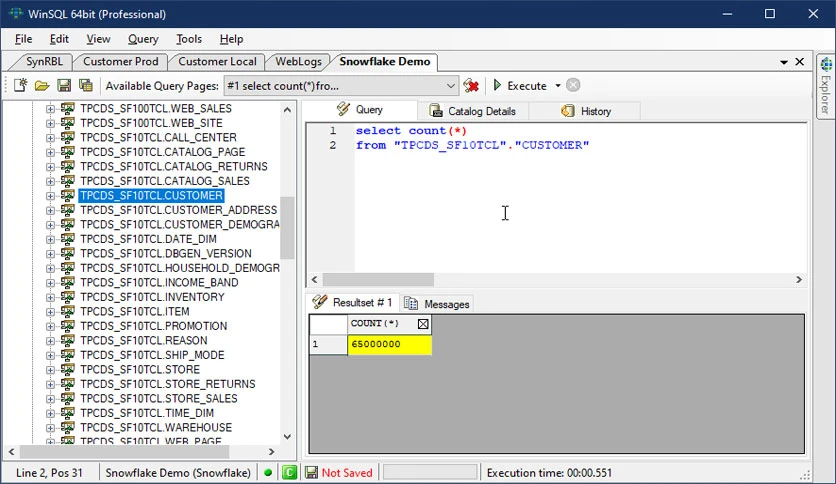Switch to the Customer Prod tab
836x484 pixels.
pyautogui.click(x=120, y=62)
